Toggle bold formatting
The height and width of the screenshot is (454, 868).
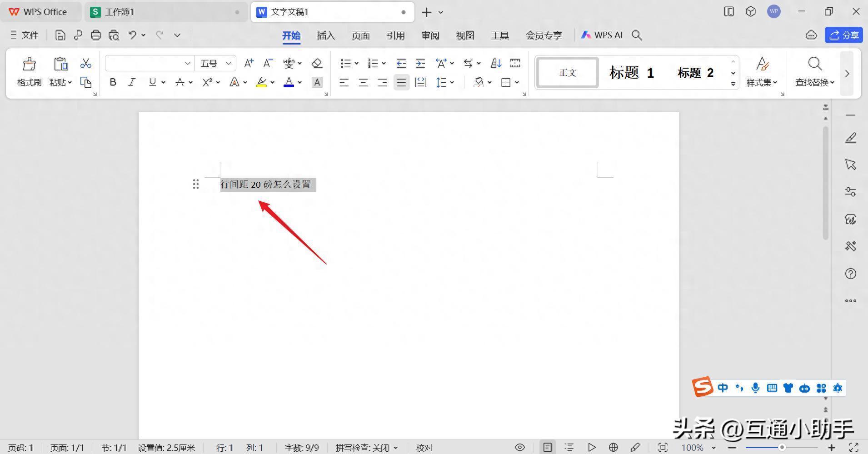tap(113, 82)
